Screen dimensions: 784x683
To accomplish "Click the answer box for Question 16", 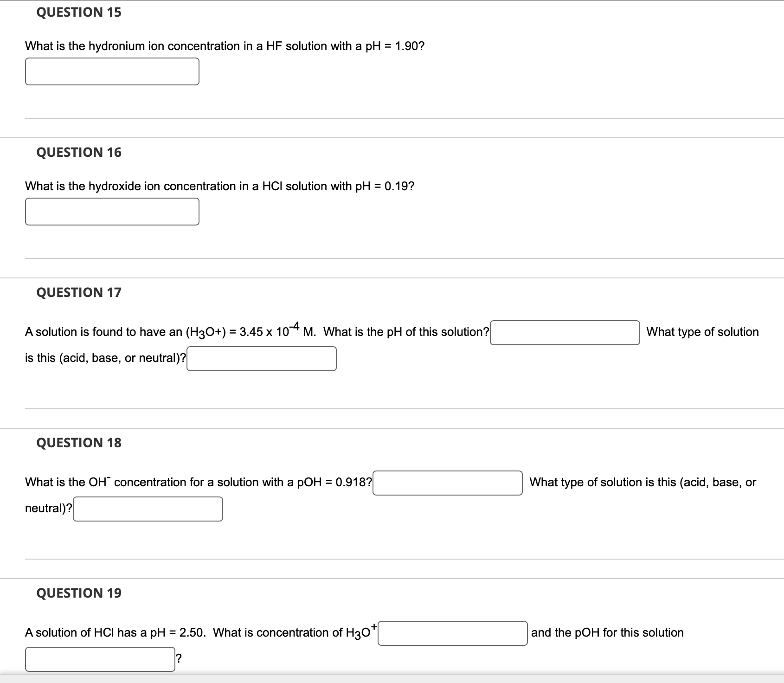I will pyautogui.click(x=112, y=212).
